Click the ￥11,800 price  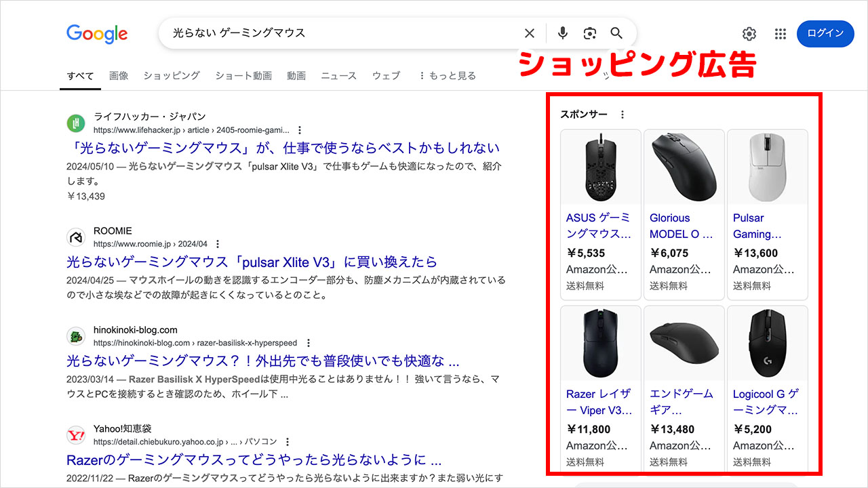[x=589, y=429]
